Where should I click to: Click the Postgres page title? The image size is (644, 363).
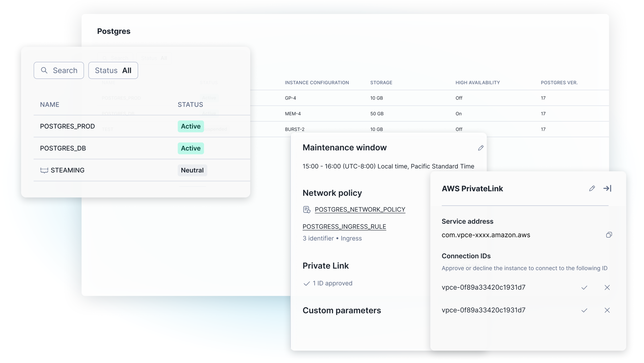pyautogui.click(x=114, y=31)
